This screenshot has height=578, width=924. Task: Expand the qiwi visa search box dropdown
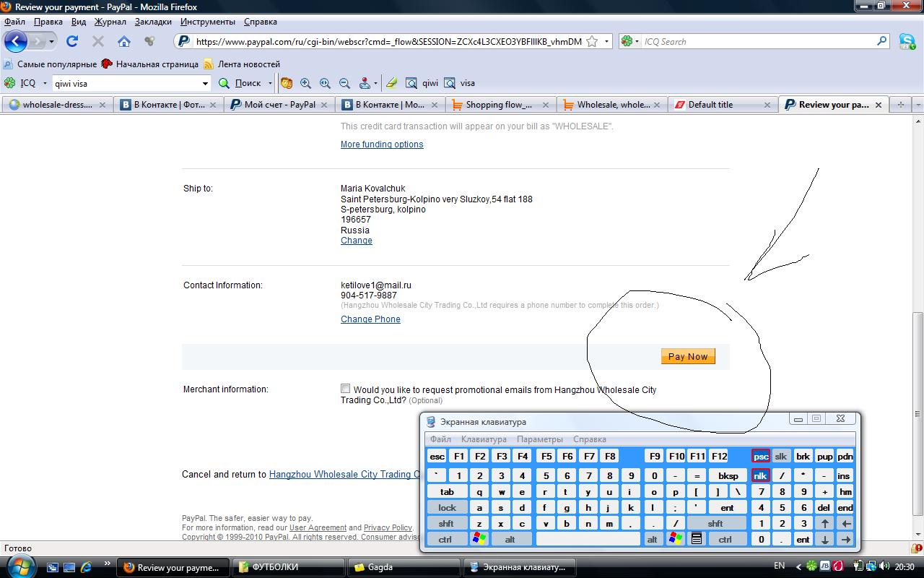pyautogui.click(x=205, y=83)
